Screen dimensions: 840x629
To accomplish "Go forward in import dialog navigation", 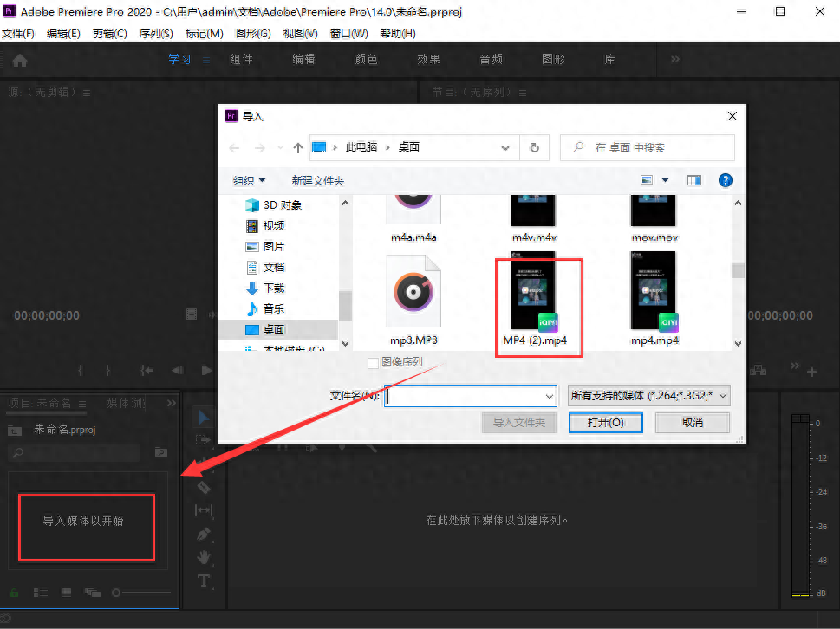I will [260, 148].
